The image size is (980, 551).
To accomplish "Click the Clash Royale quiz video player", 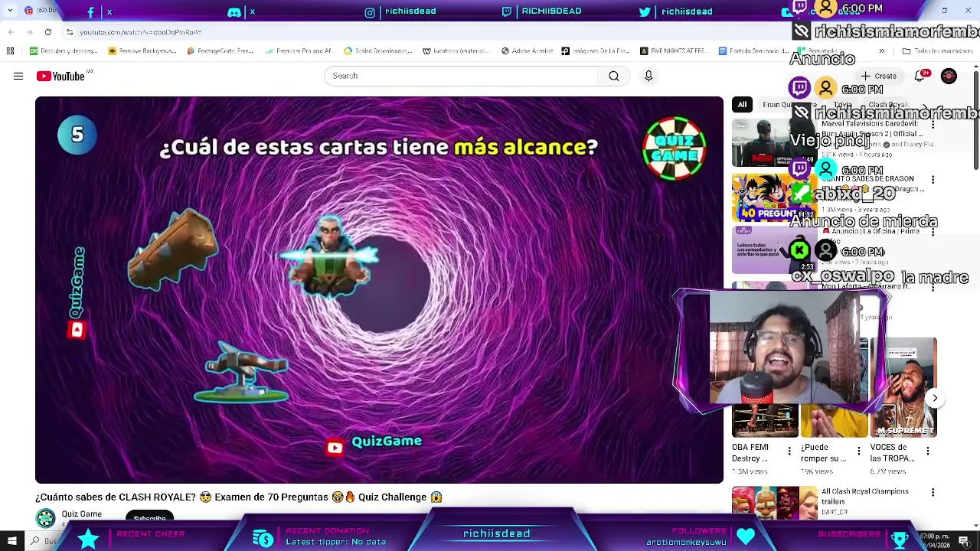I will [379, 290].
